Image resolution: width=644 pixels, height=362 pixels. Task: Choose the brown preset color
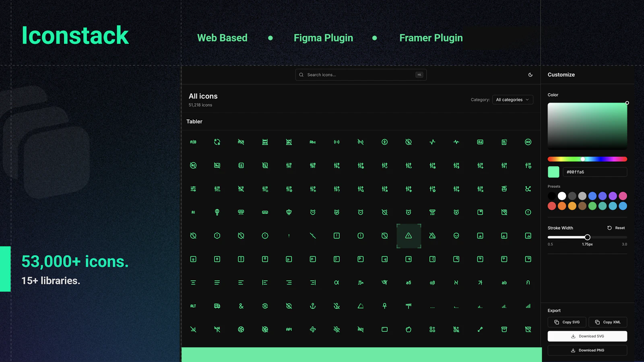pos(582,206)
